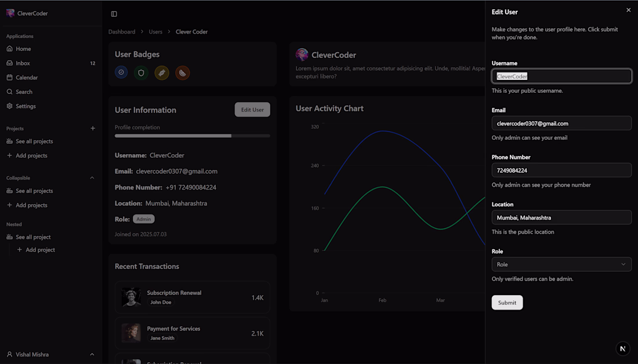Click the Phone Number input field

(x=561, y=170)
